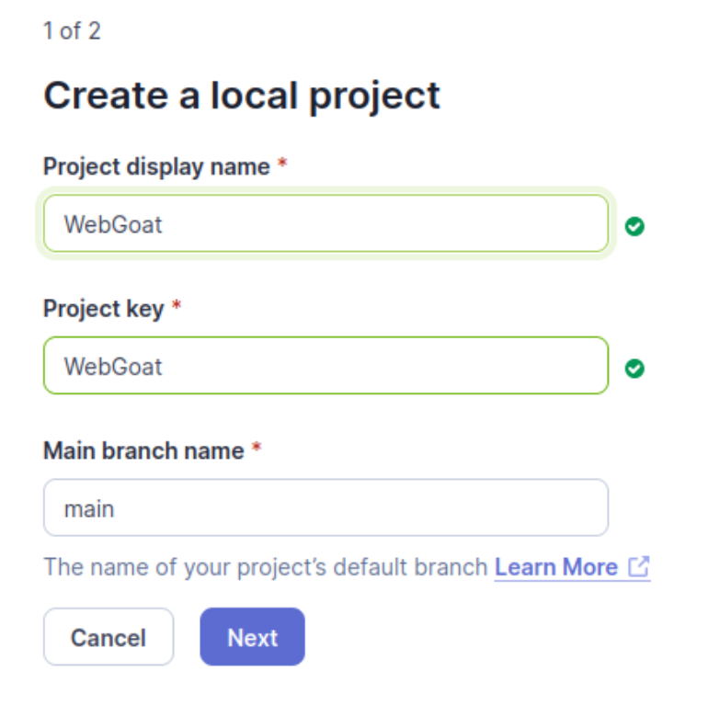
Task: Click the "Create a local project" heading
Action: click(242, 97)
